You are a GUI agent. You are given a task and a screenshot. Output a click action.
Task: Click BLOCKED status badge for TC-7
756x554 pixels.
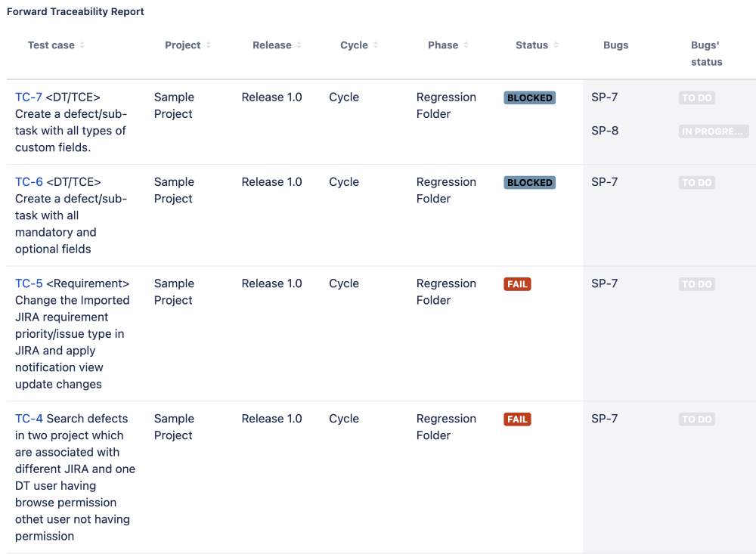point(529,98)
